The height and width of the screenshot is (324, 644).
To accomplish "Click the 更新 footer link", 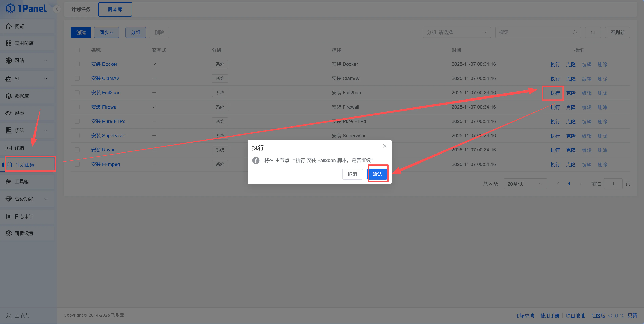I will 632,316.
